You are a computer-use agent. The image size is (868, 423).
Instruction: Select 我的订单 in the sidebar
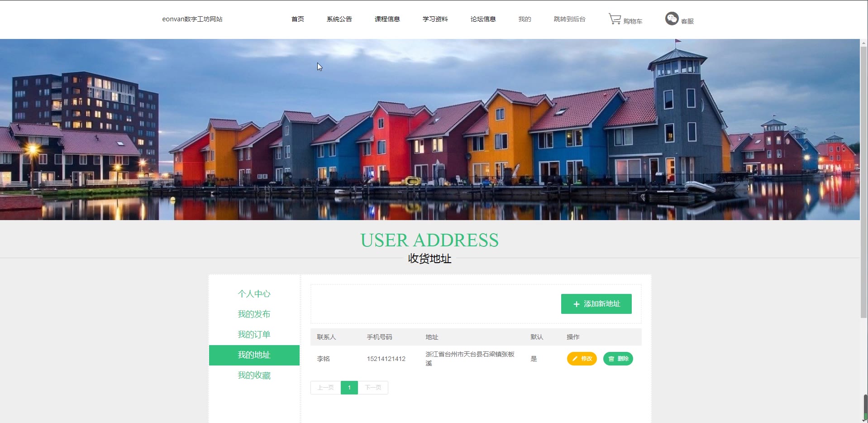pos(254,335)
